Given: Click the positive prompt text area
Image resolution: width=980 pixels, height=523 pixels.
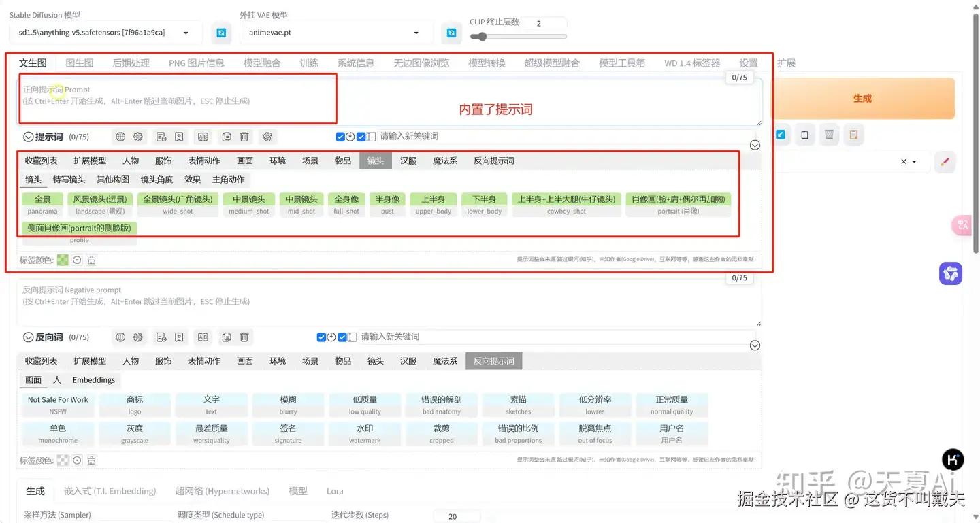Looking at the screenshot, I should click(389, 101).
